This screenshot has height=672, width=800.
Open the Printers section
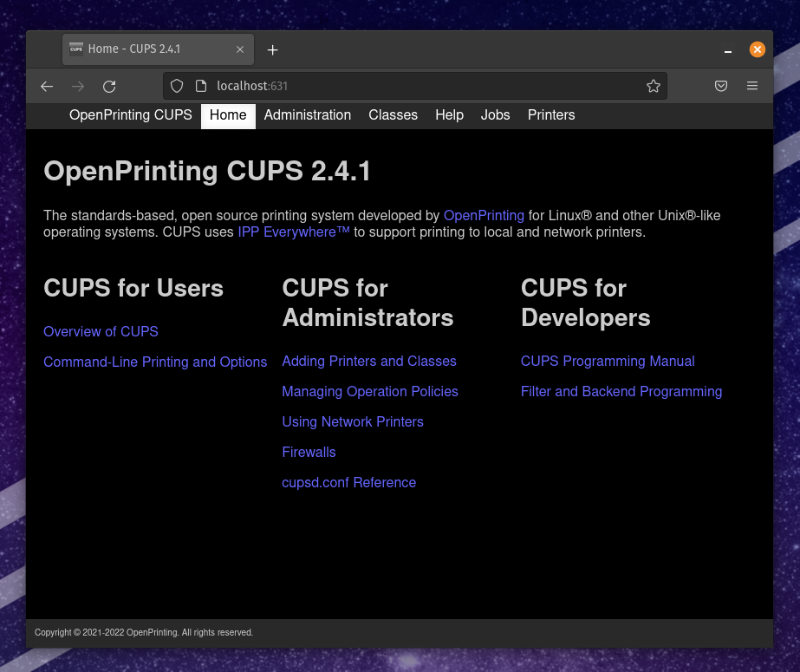tap(550, 114)
